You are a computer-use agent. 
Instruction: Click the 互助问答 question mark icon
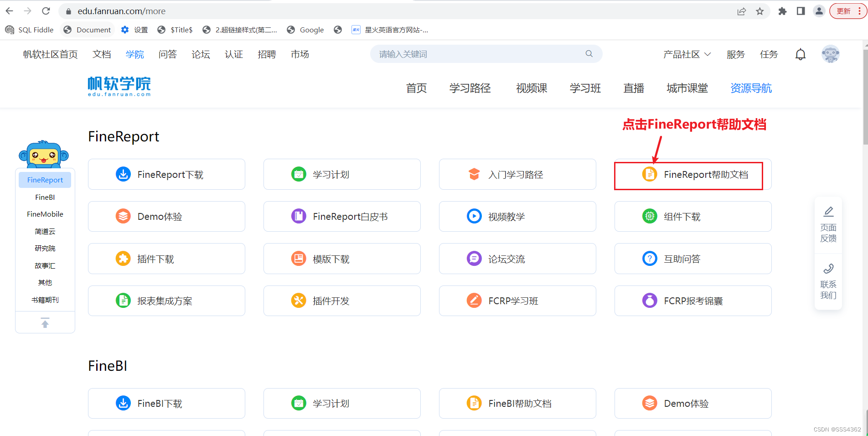pyautogui.click(x=650, y=259)
